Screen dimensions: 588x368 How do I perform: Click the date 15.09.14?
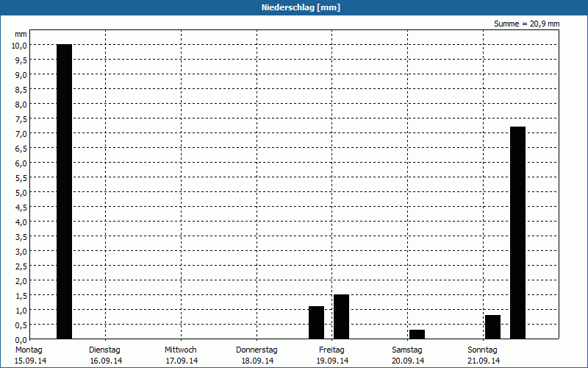point(30,361)
